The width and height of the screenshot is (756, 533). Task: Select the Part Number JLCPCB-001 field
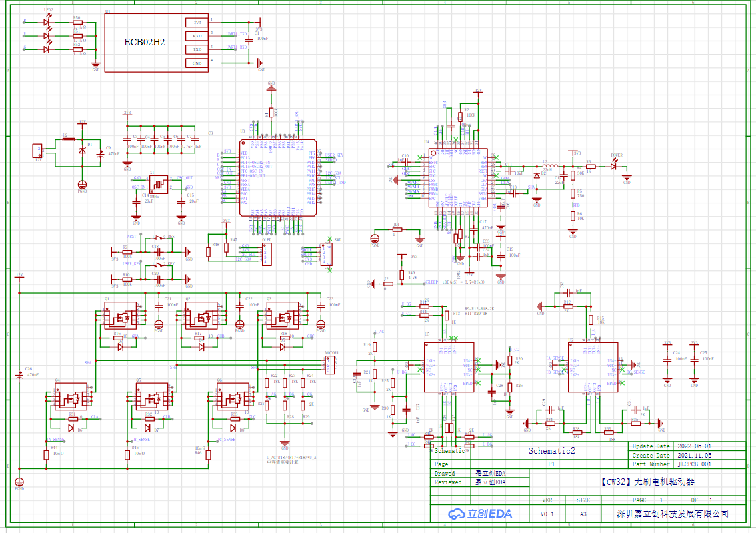click(694, 464)
